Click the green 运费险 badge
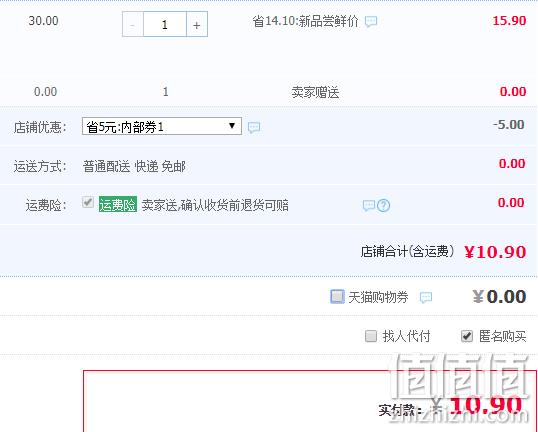The width and height of the screenshot is (538, 432). pyautogui.click(x=118, y=205)
